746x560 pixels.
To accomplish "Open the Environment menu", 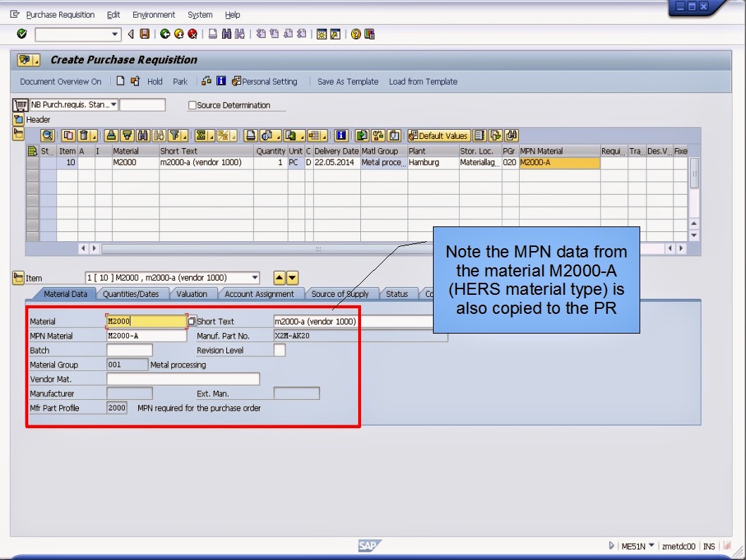I will point(154,15).
